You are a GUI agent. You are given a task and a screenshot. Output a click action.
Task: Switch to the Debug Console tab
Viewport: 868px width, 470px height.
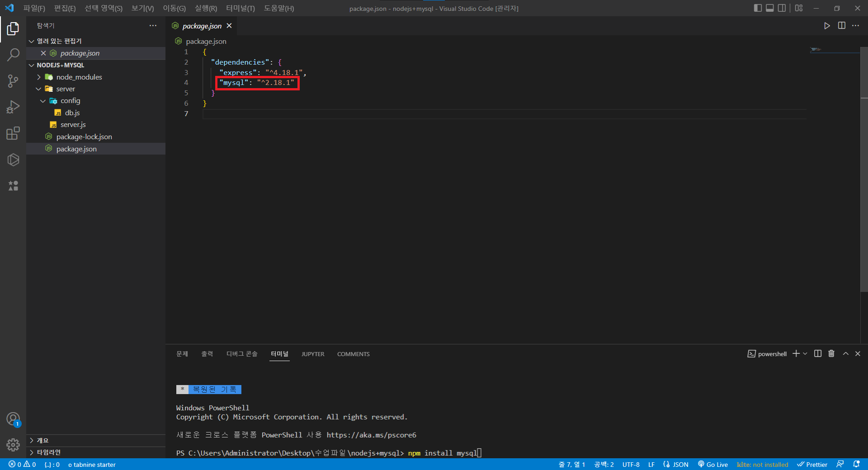pyautogui.click(x=242, y=354)
